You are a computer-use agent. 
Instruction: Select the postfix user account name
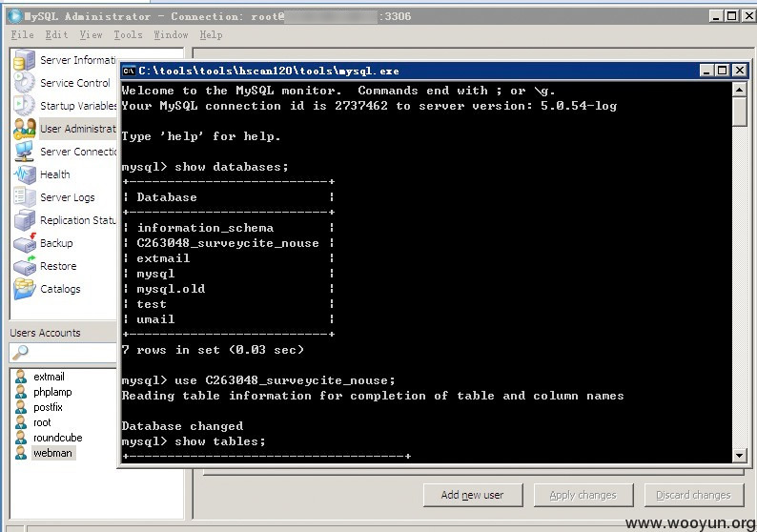pos(48,407)
